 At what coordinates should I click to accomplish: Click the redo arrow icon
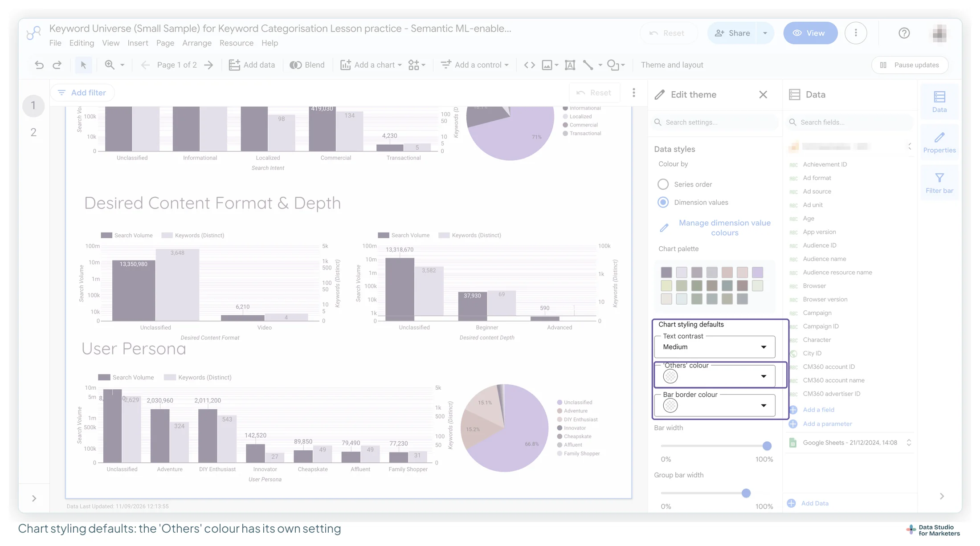click(x=57, y=65)
